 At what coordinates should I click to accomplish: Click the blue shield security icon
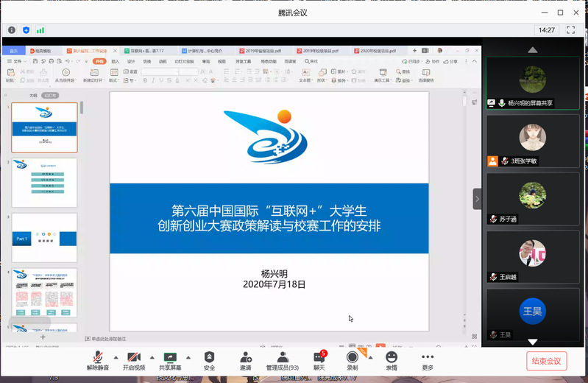click(x=26, y=30)
